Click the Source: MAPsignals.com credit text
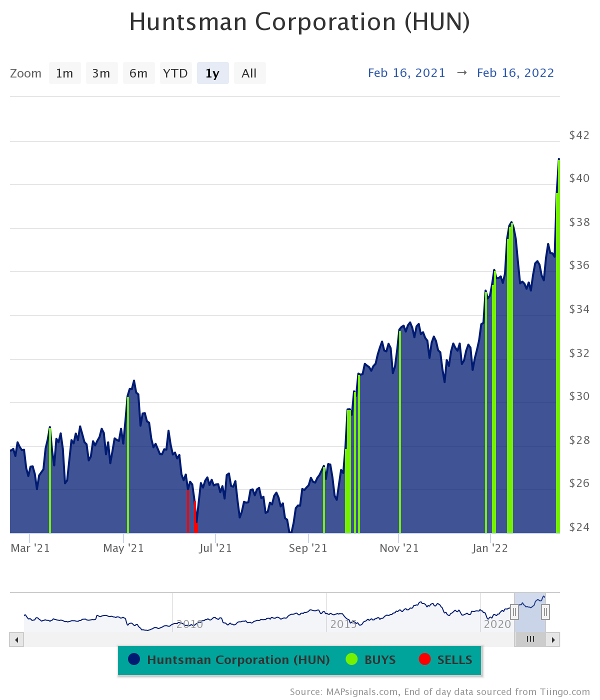 (x=440, y=692)
